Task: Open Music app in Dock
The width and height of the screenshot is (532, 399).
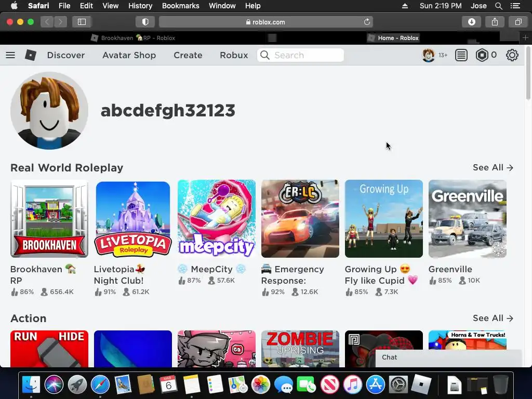Action: click(353, 384)
